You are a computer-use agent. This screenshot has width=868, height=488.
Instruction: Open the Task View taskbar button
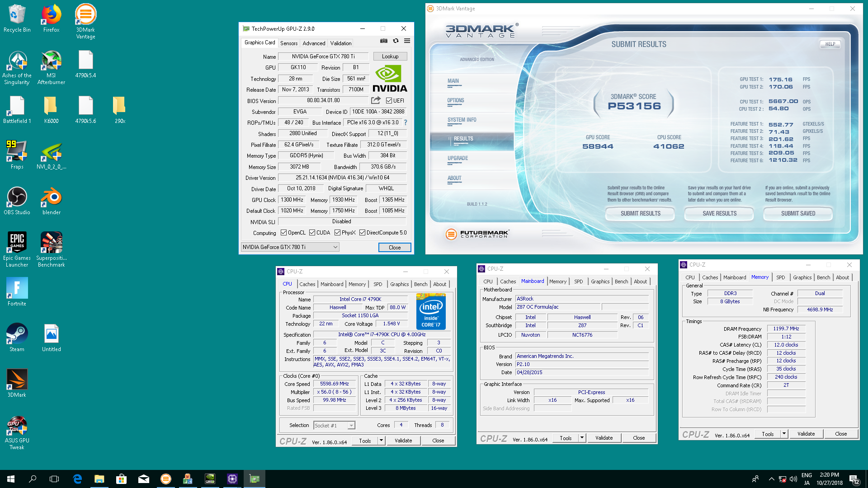[x=54, y=479]
